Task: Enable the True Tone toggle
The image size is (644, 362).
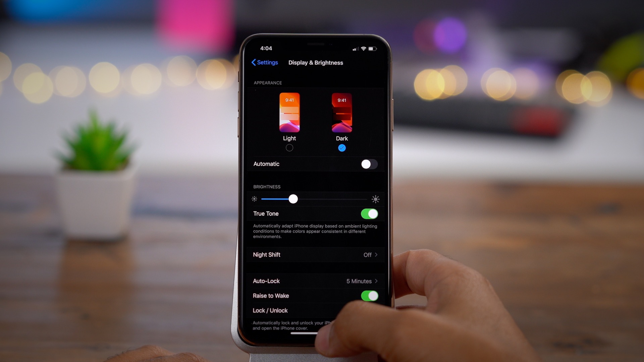Action: (369, 214)
